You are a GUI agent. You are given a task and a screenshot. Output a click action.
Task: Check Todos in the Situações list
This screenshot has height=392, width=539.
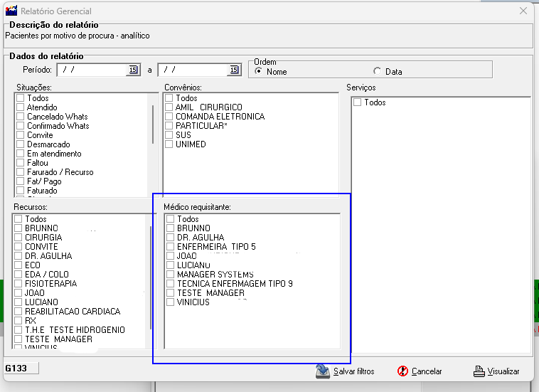(x=21, y=98)
